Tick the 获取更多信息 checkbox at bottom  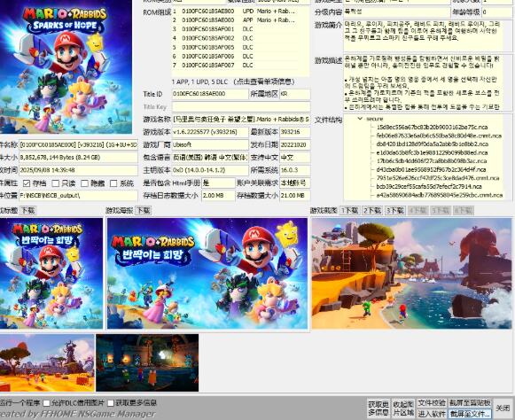pyautogui.click(x=111, y=403)
